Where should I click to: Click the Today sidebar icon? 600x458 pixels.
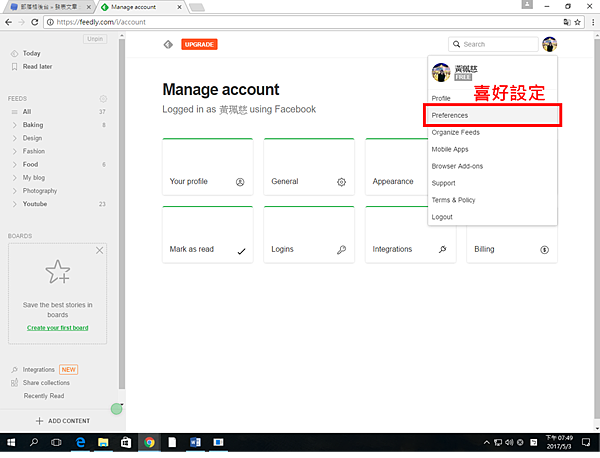click(15, 54)
